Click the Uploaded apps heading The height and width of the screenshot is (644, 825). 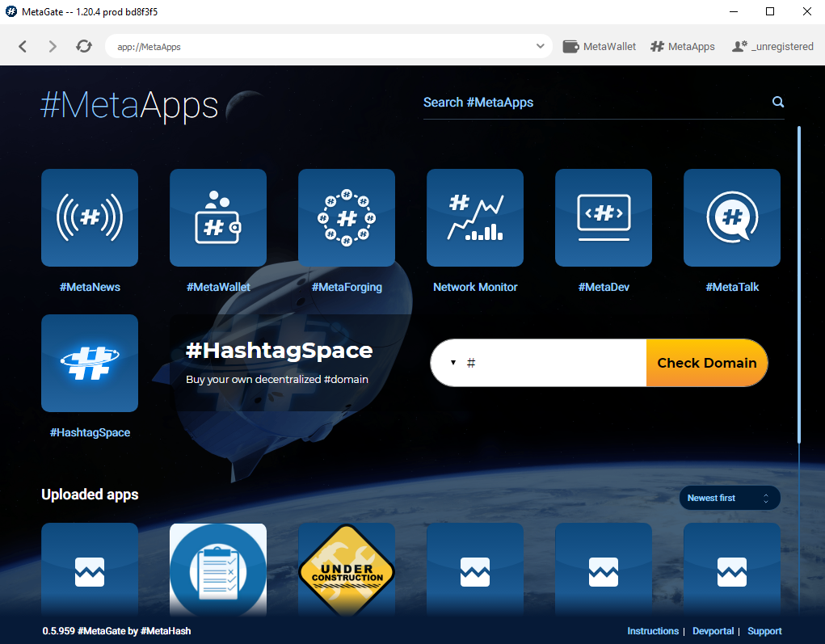tap(90, 495)
